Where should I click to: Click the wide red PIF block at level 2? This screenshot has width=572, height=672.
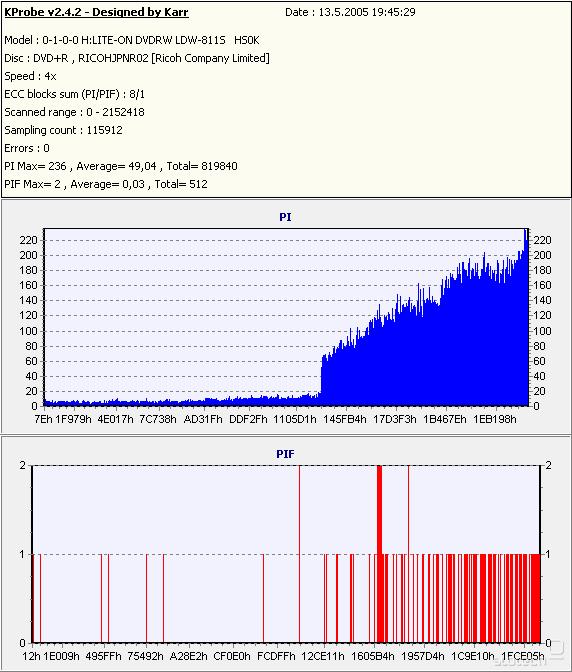coord(379,509)
